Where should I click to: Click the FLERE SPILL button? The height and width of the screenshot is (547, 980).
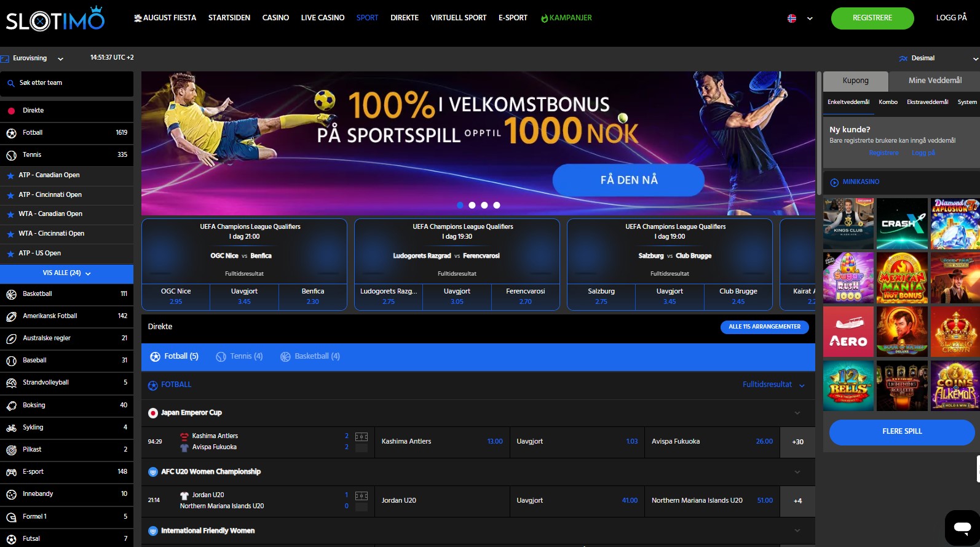pos(902,432)
